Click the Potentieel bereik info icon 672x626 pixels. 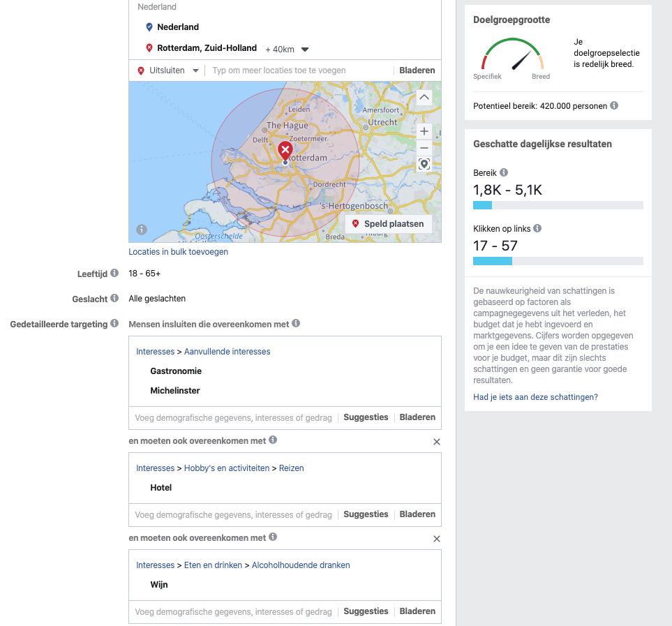614,105
